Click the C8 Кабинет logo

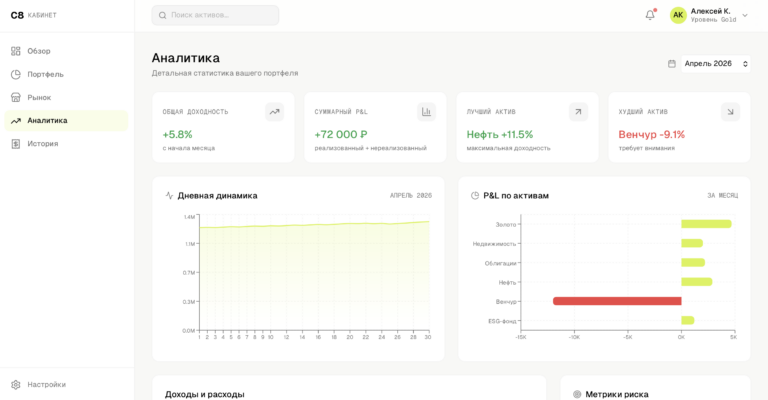click(x=34, y=15)
